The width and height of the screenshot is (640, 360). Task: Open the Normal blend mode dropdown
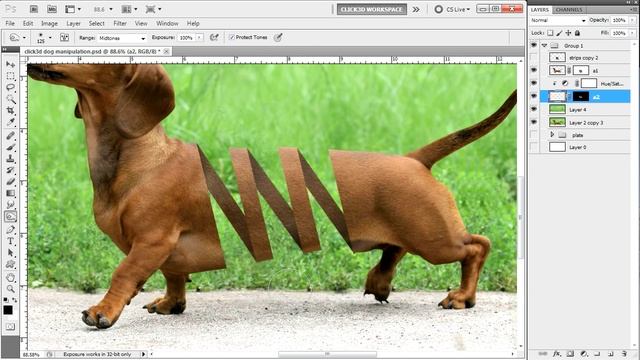[x=558, y=20]
